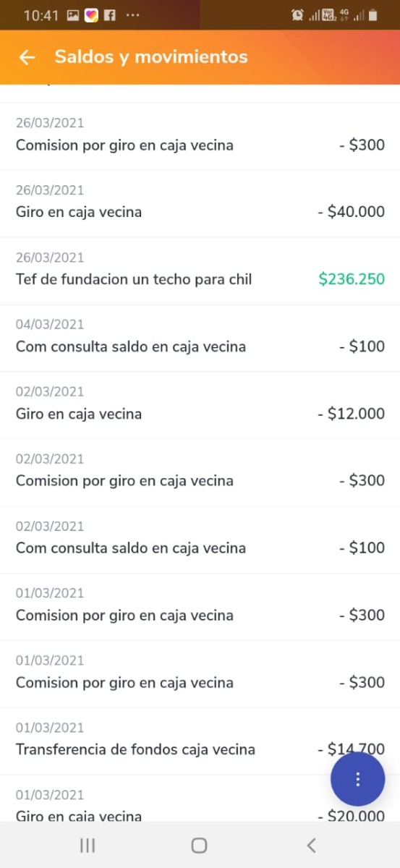Tap the gallery image icon in status bar

pyautogui.click(x=73, y=14)
